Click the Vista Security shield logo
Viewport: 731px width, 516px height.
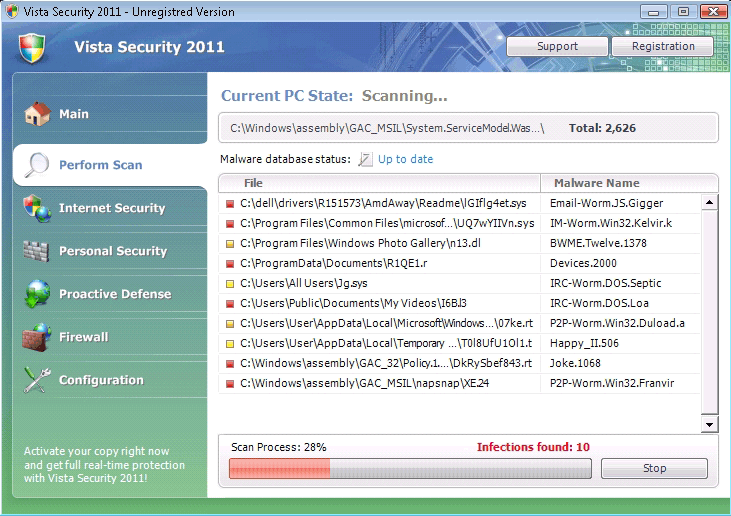point(33,47)
